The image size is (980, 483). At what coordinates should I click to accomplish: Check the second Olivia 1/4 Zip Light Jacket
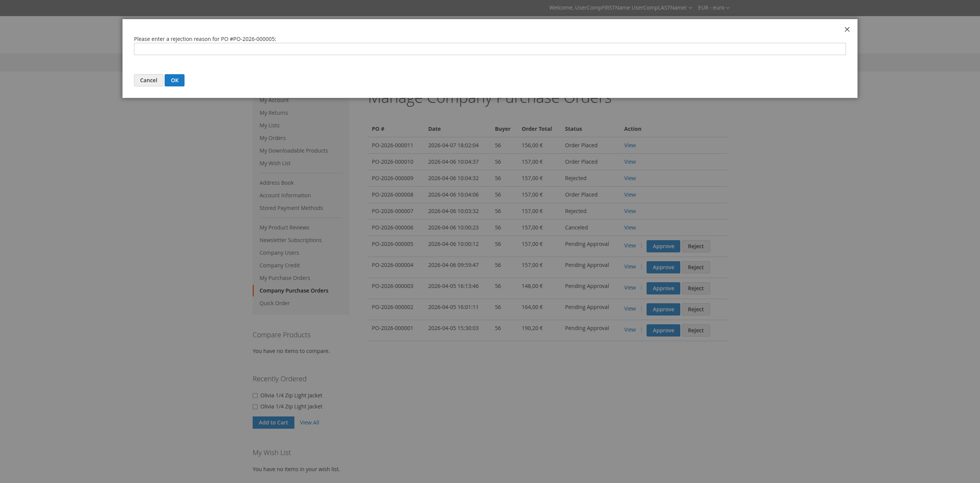click(x=255, y=407)
